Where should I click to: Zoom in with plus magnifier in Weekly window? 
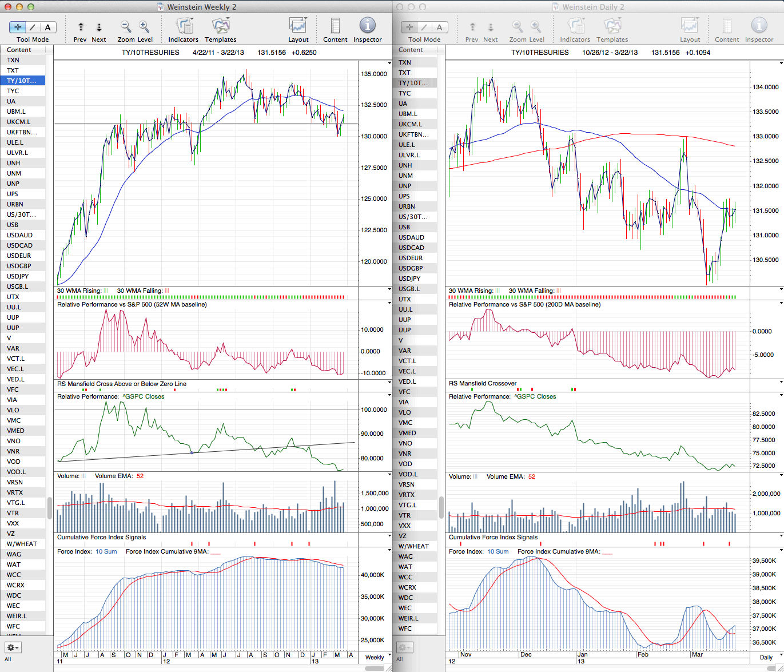click(144, 26)
